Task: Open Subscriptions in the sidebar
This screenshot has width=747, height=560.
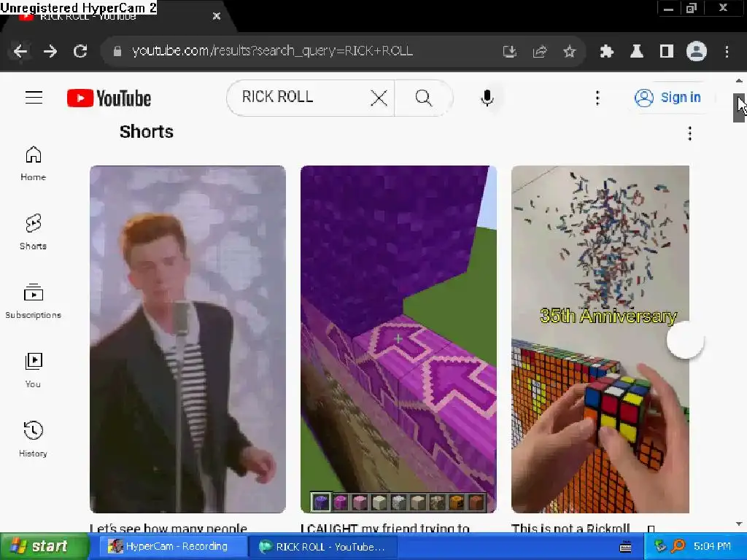Action: coord(34,301)
